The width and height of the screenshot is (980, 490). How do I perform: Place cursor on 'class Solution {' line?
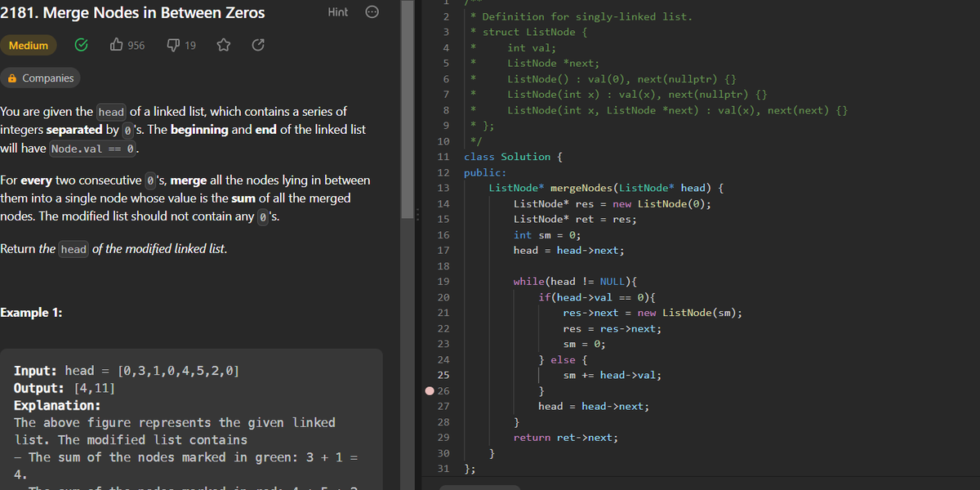tap(513, 157)
